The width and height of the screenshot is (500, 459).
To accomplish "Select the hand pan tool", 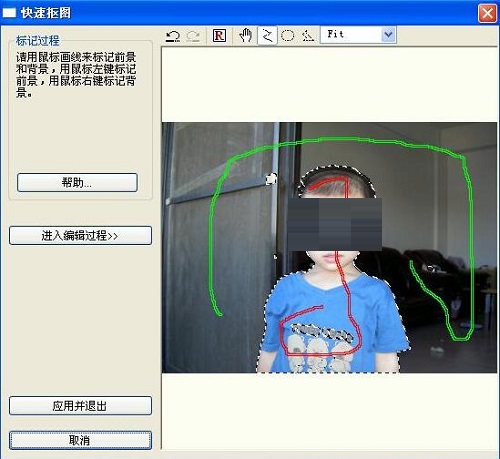I will [246, 35].
